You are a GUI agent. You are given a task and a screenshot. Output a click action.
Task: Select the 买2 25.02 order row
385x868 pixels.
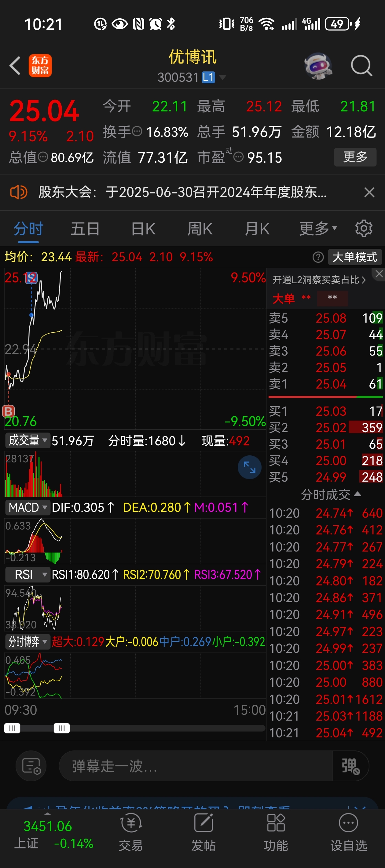[326, 428]
